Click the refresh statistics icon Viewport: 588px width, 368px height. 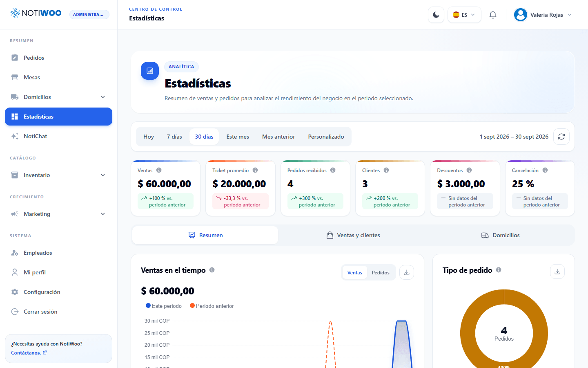click(561, 137)
